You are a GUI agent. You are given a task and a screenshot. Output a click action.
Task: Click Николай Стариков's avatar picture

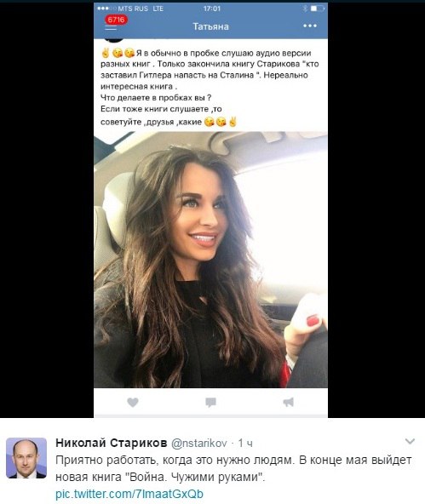26,458
